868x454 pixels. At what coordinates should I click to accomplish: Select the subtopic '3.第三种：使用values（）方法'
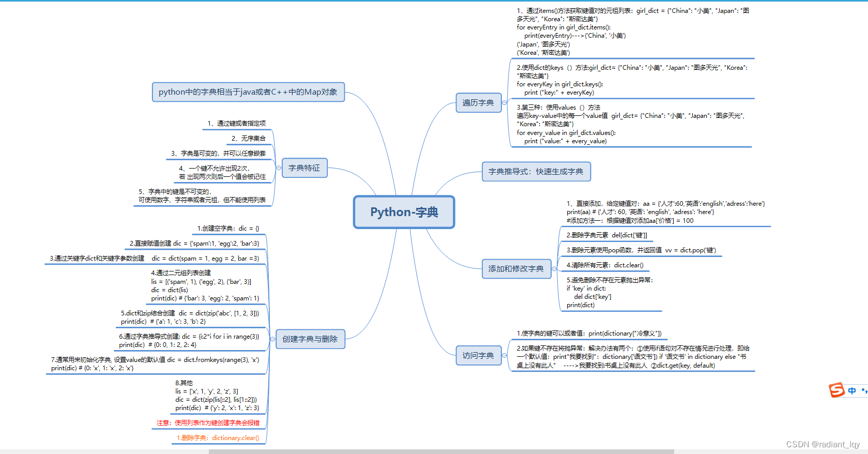(632, 124)
